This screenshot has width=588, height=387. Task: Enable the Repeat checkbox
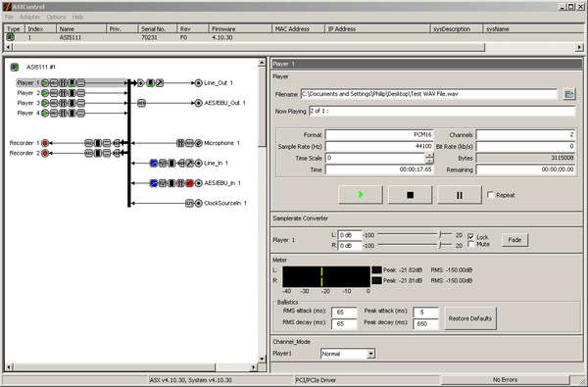[x=490, y=195]
